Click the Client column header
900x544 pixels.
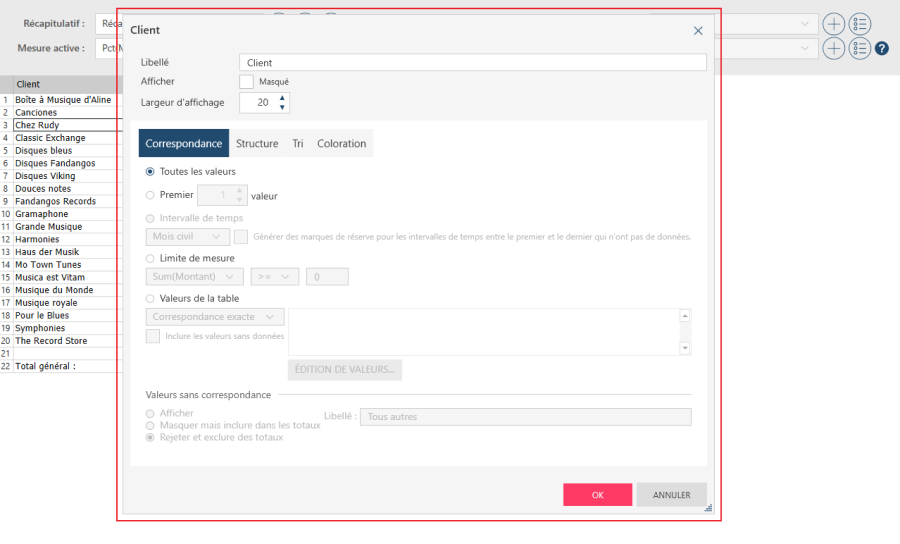[68, 84]
